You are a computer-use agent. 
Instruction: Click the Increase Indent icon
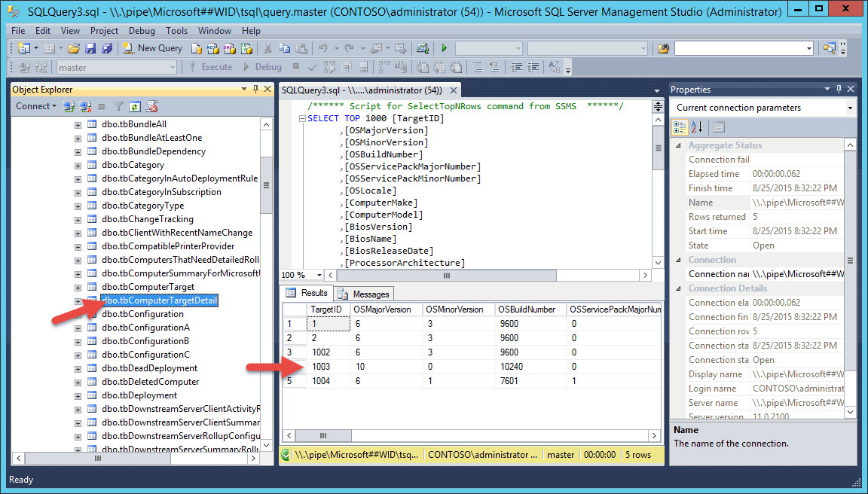[x=533, y=68]
